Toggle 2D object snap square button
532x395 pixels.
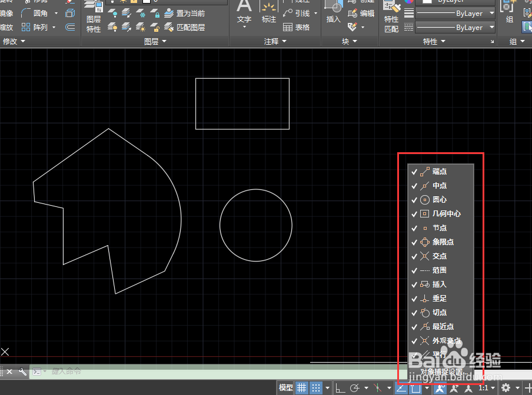(x=415, y=387)
